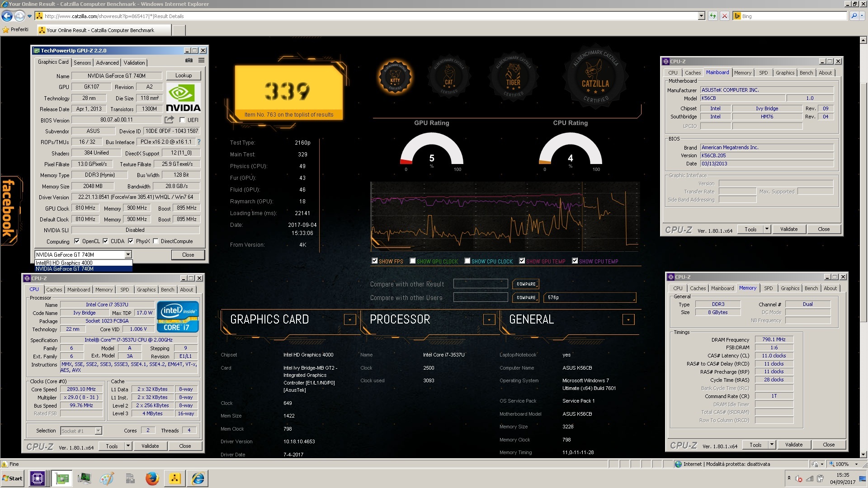Screen dimensions: 868x488
Task: Click the Lookup button in GPU-Z
Action: coord(184,75)
